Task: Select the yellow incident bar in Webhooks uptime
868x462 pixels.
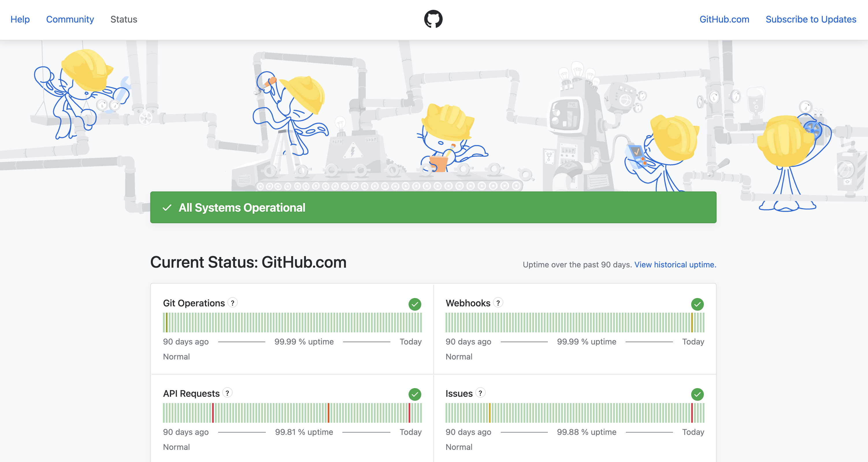Action: pos(692,323)
